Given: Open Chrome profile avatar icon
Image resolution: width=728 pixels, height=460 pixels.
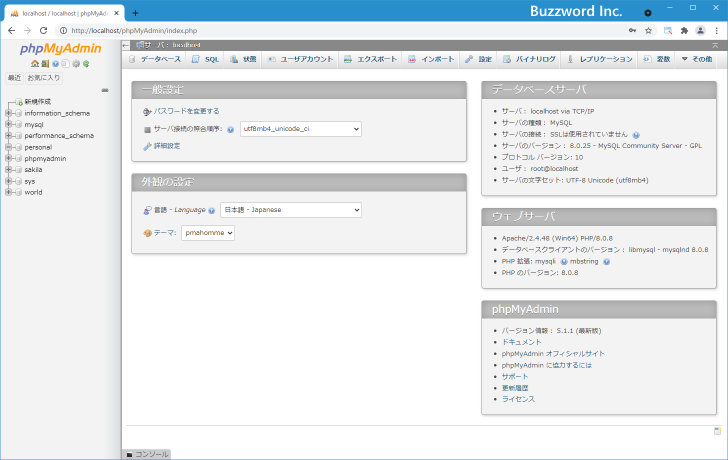Looking at the screenshot, I should [x=700, y=31].
